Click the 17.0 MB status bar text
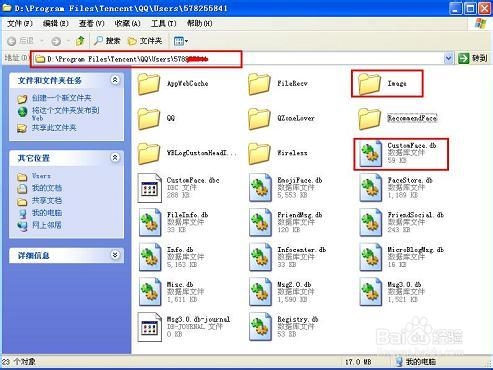 click(x=358, y=362)
